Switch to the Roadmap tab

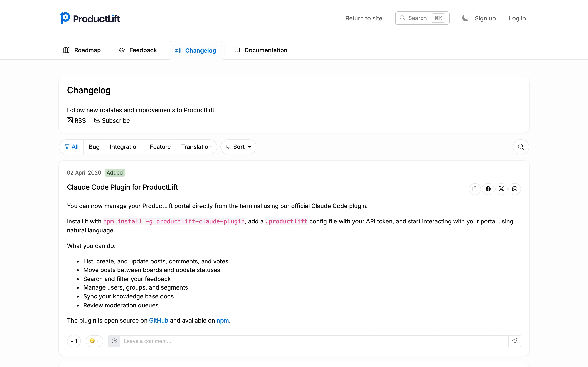point(82,50)
